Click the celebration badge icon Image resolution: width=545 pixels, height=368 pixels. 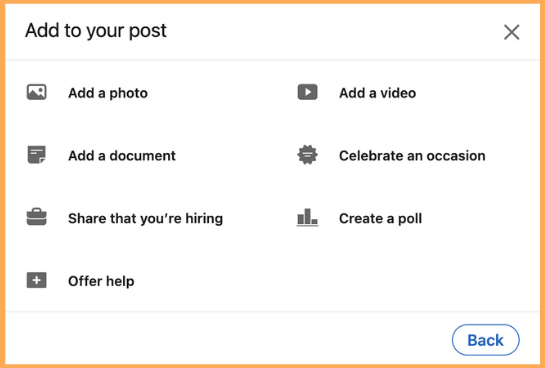[x=307, y=155]
